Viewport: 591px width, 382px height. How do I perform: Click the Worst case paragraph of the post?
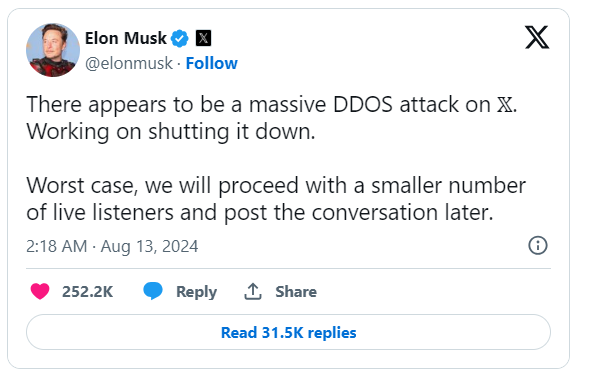pyautogui.click(x=276, y=199)
